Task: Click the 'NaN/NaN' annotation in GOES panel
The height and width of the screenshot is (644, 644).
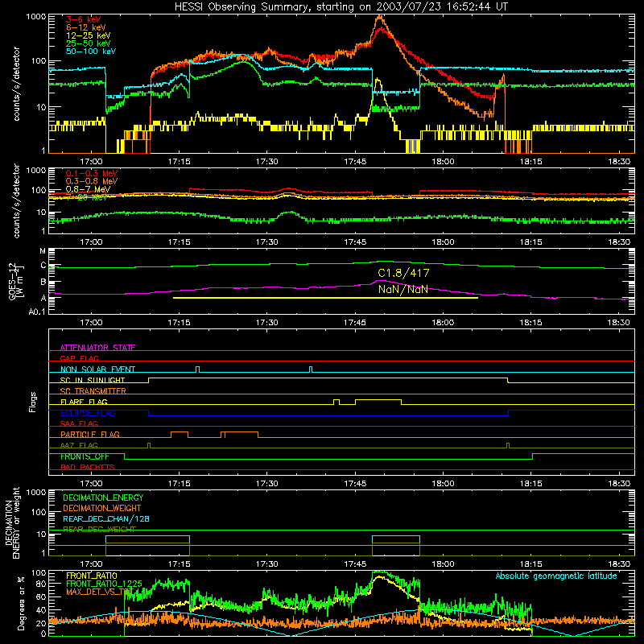Action: click(x=402, y=289)
